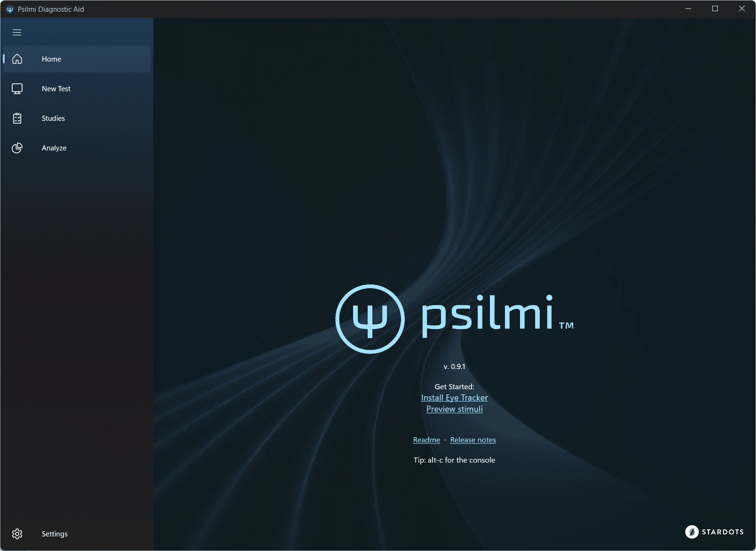Click the Analyze pie chart icon

coord(17,148)
